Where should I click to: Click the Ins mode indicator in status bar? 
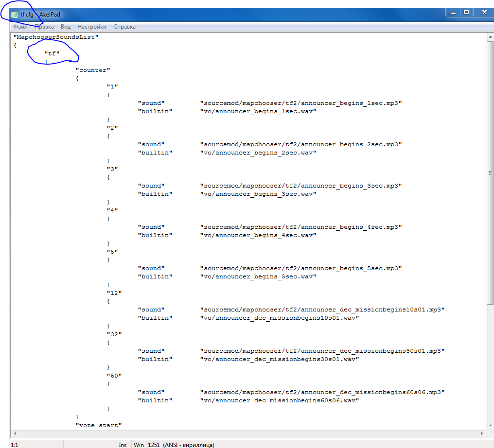point(123,445)
